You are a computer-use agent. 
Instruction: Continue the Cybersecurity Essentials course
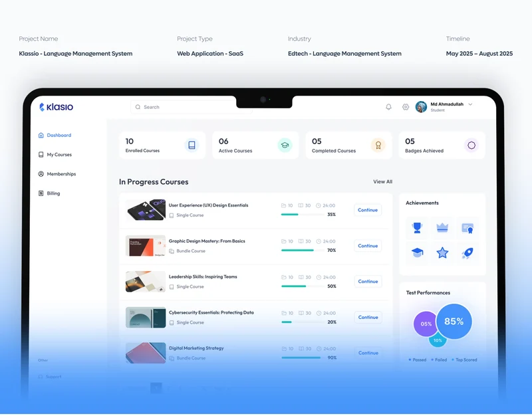tap(368, 317)
